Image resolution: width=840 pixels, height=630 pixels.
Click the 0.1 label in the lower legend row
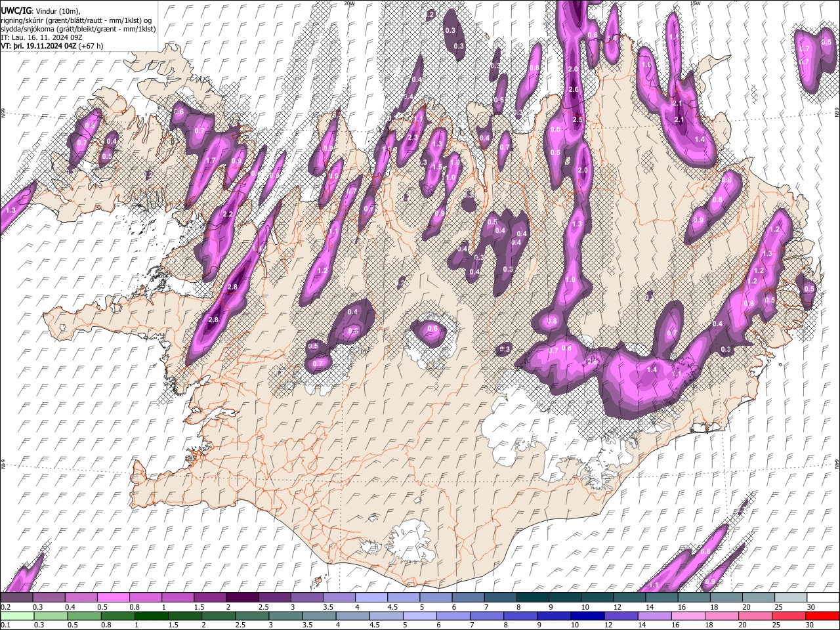[5, 625]
